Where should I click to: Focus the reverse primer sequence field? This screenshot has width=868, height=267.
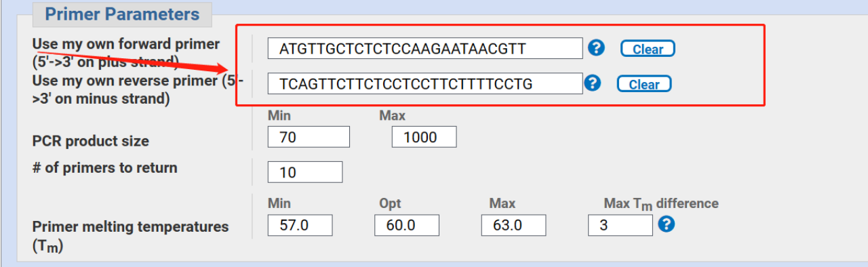point(425,83)
